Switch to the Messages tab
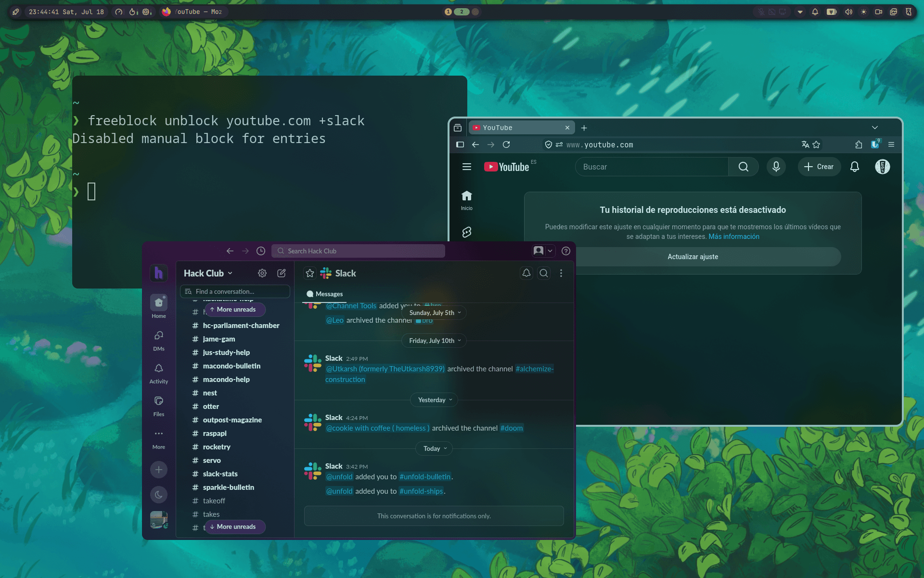This screenshot has width=924, height=578. 325,294
